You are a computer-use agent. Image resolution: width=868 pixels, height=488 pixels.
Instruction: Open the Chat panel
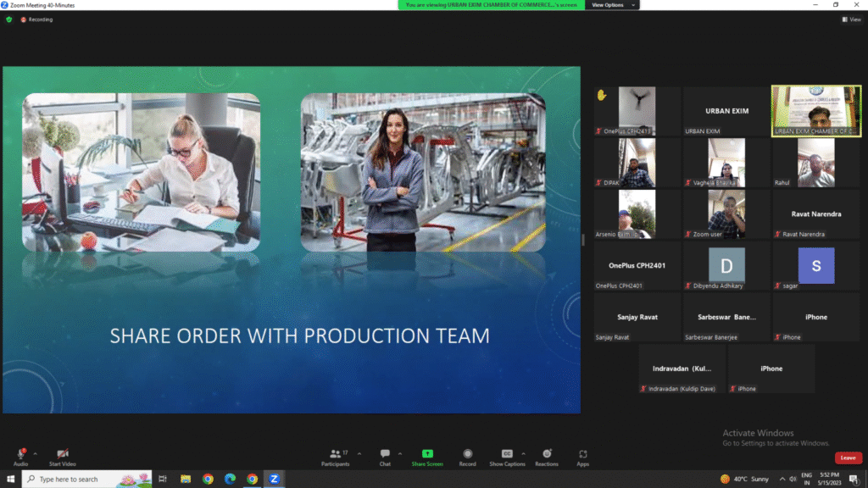click(x=385, y=455)
